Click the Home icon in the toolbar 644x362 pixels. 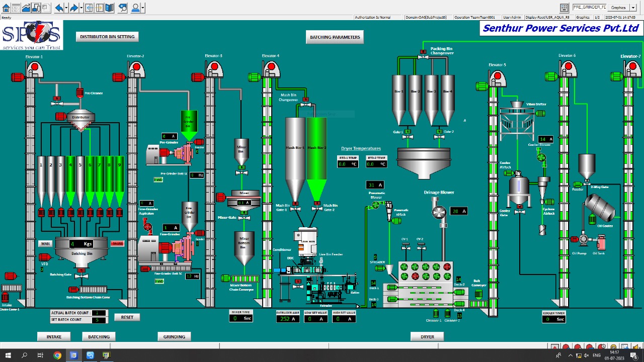[x=7, y=8]
